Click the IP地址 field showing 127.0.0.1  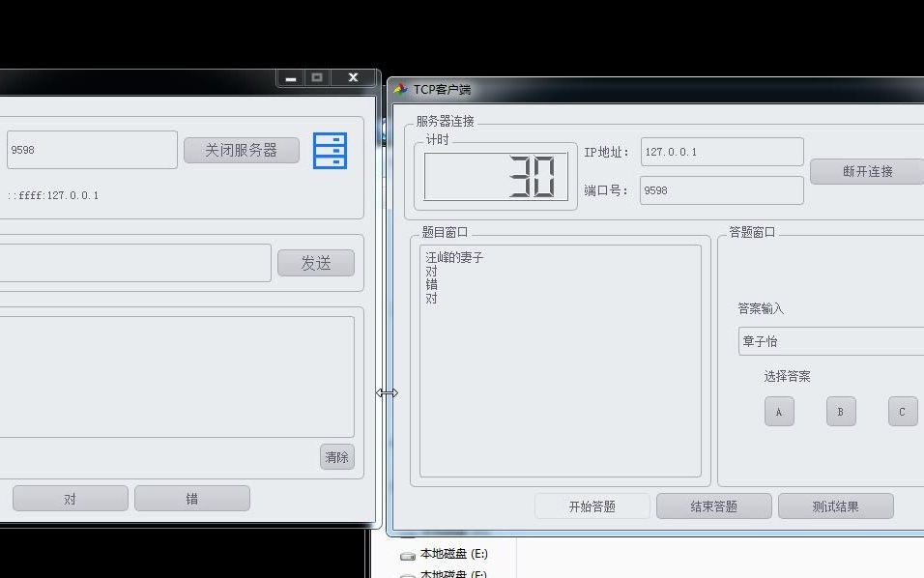[720, 151]
